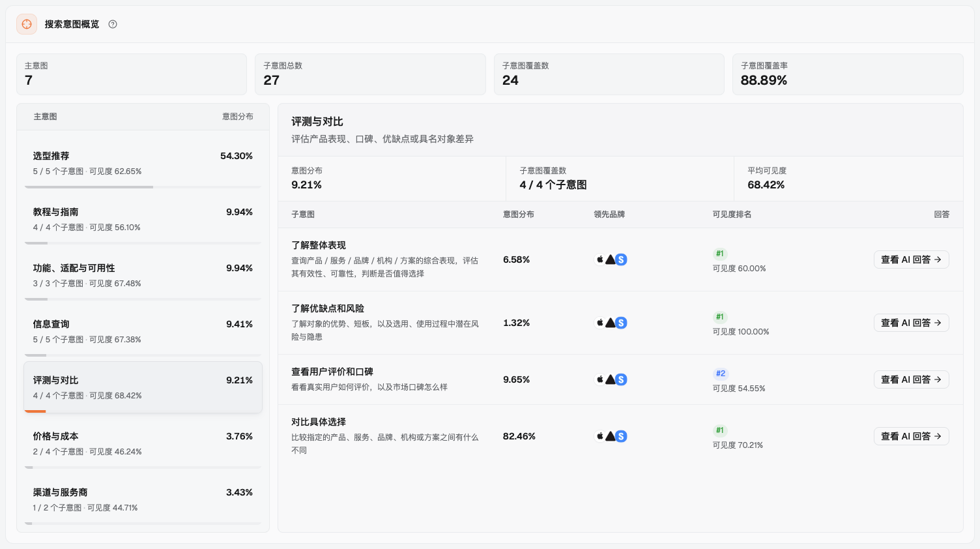Image resolution: width=980 pixels, height=549 pixels.
Task: Click the 领先品牌 column header
Action: (x=609, y=215)
